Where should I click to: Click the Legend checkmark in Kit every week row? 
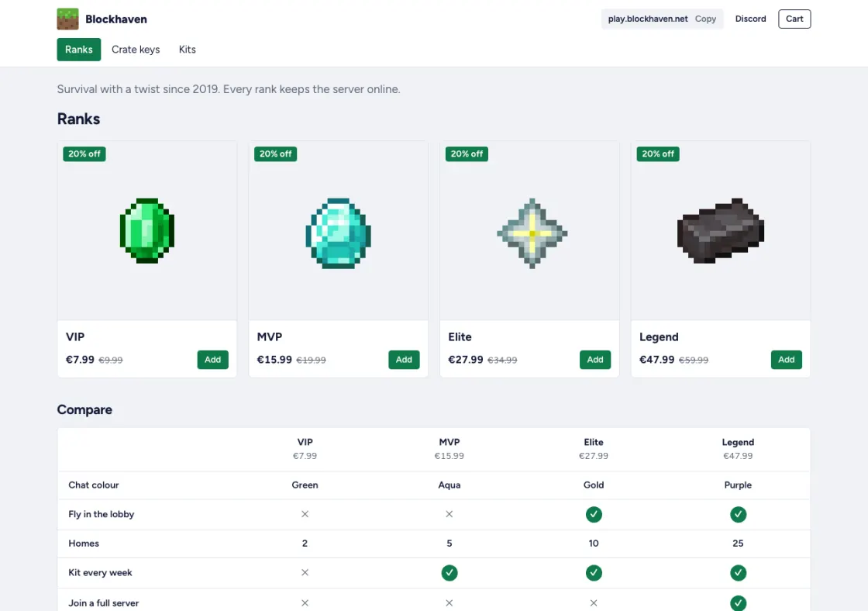coord(738,572)
